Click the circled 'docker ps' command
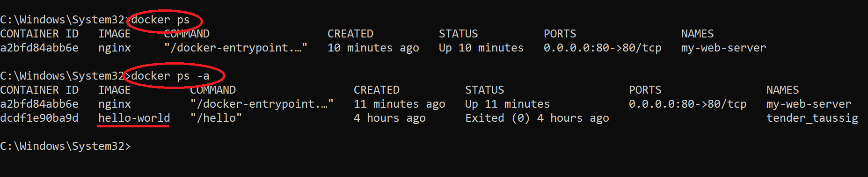This screenshot has height=177, width=868. click(x=160, y=20)
